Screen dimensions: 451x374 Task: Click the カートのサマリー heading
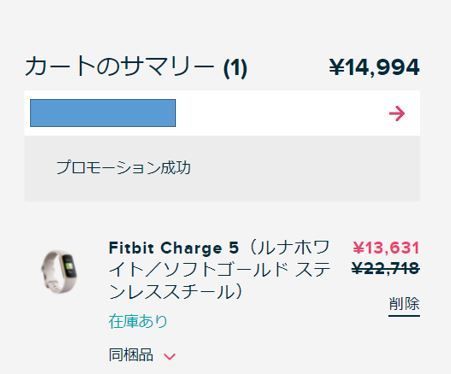coord(119,66)
